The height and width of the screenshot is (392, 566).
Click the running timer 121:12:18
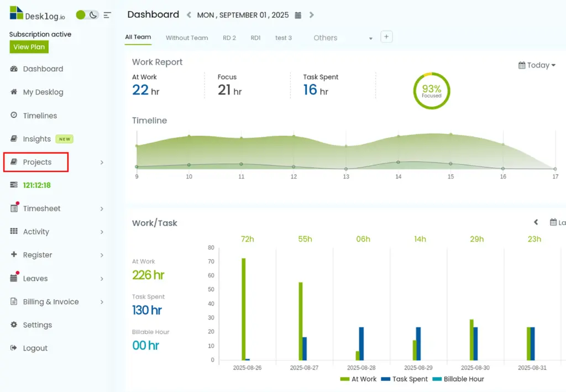(x=37, y=185)
